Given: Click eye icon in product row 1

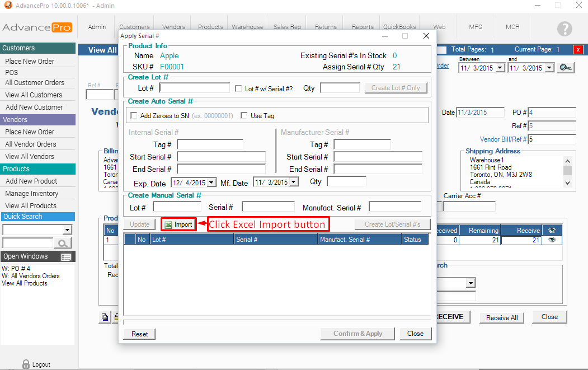Looking at the screenshot, I should click(552, 240).
